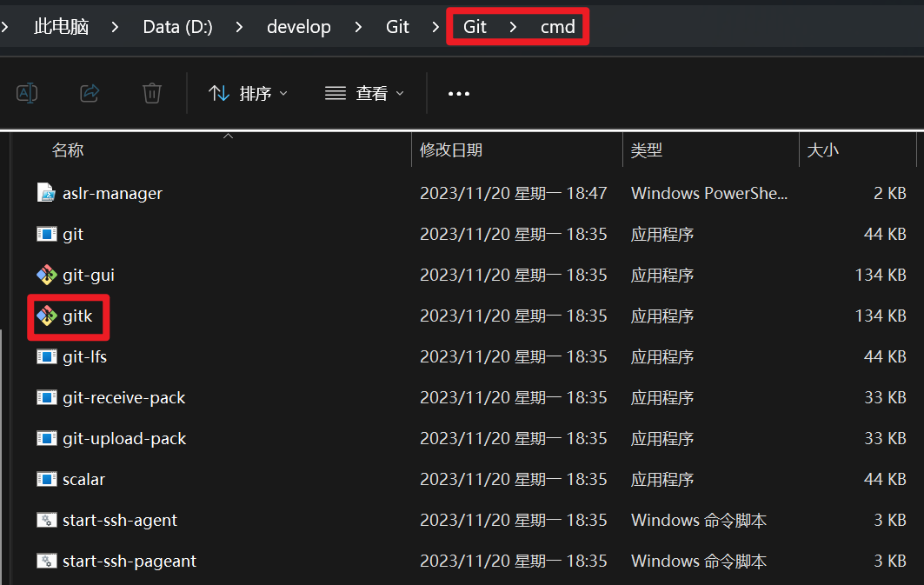
Task: Select the start-ssh-agent file name
Action: [120, 521]
